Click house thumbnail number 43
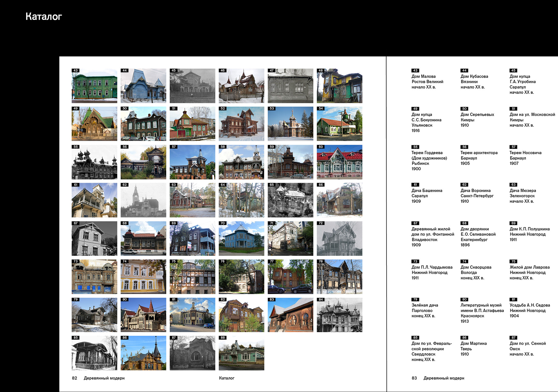 pyautogui.click(x=94, y=86)
